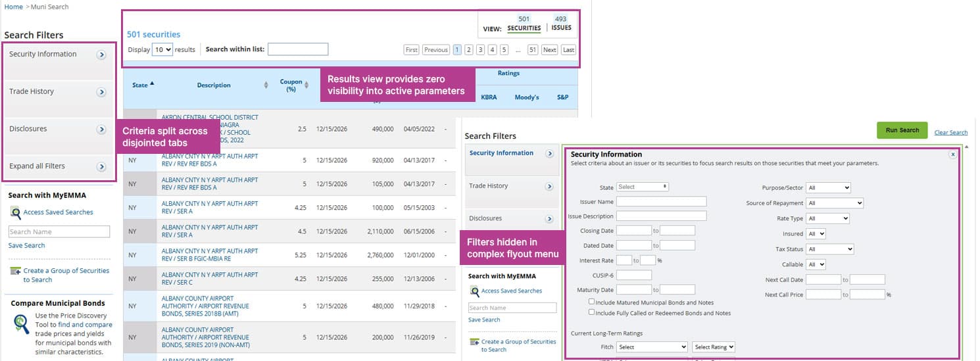Open the Home breadcrumb link

(x=13, y=7)
